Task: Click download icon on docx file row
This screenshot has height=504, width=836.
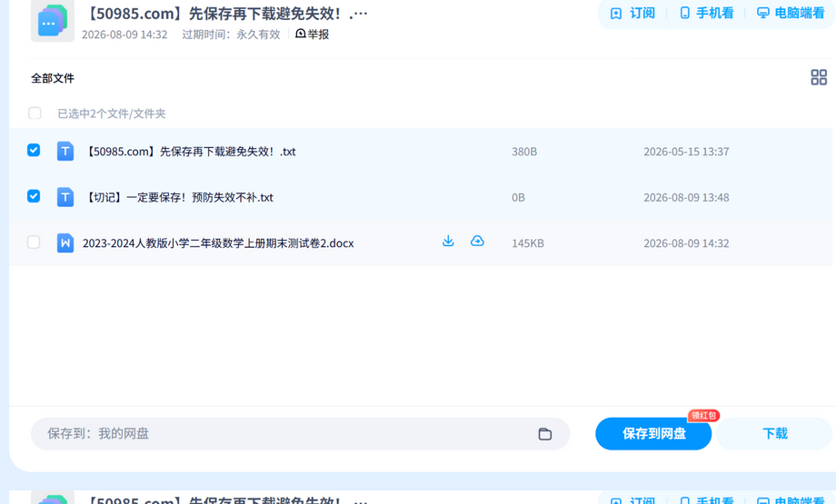Action: coord(448,241)
